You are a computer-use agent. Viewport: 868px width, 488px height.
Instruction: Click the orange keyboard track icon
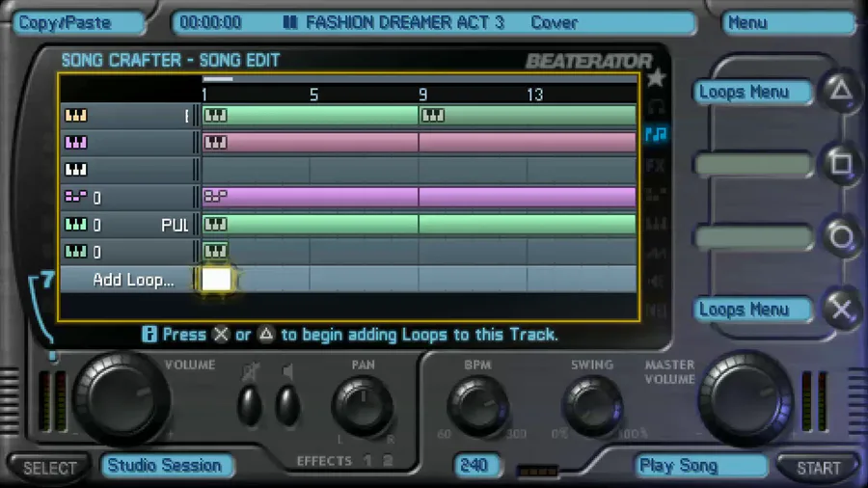pyautogui.click(x=76, y=115)
